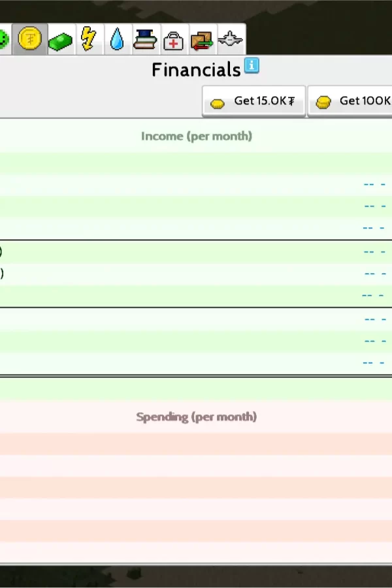Click the Income (per month) header
Viewport: 392px width, 588px height.
(x=196, y=137)
